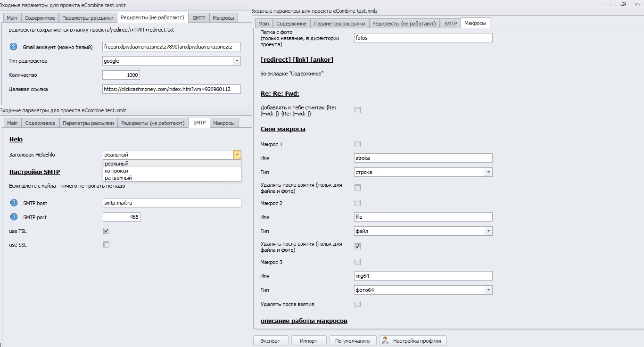
Task: Click the help icon beside Gmail аккаунт
Action: pyautogui.click(x=13, y=47)
